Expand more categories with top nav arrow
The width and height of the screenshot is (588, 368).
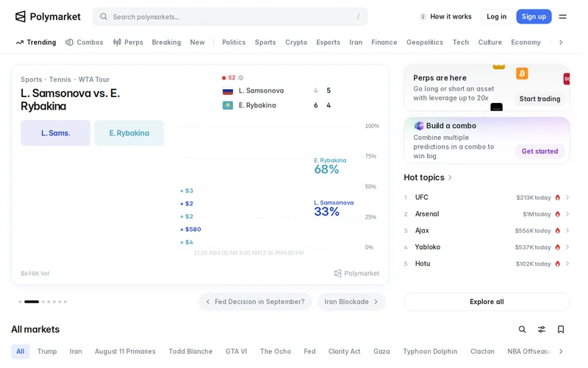click(x=561, y=43)
